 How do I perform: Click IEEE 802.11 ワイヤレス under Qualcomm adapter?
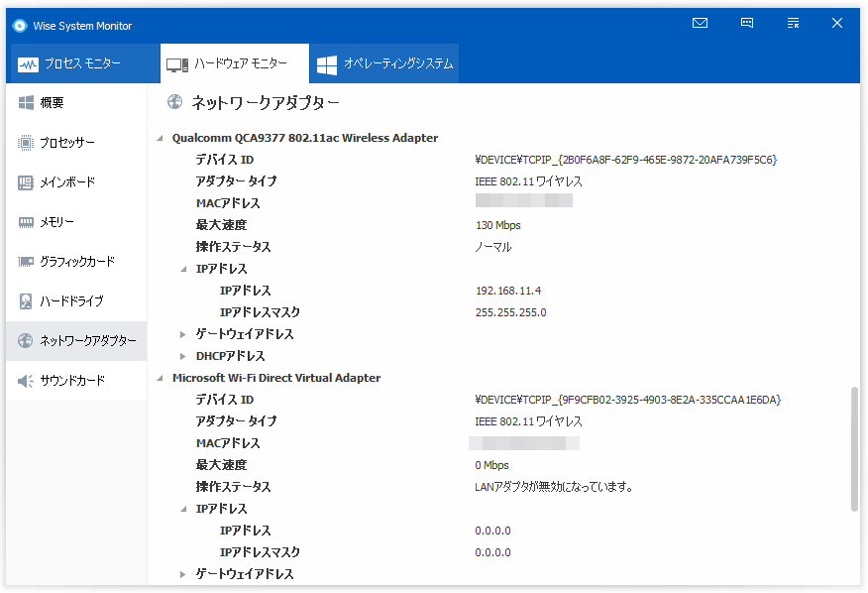click(x=528, y=181)
